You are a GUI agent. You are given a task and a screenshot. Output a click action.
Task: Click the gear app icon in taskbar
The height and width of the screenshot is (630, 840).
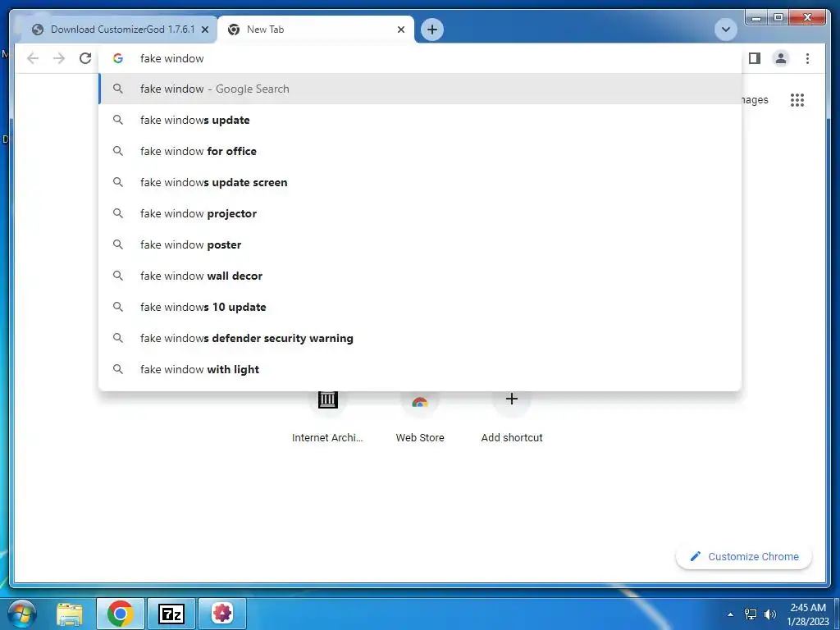click(x=222, y=614)
